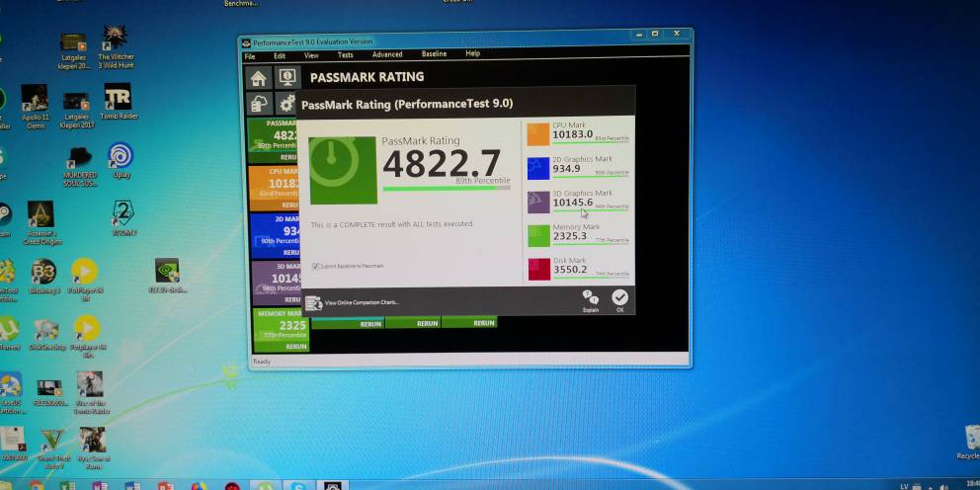Select the Apollo 11 Demo desktop icon
The image size is (980, 490).
click(x=35, y=107)
